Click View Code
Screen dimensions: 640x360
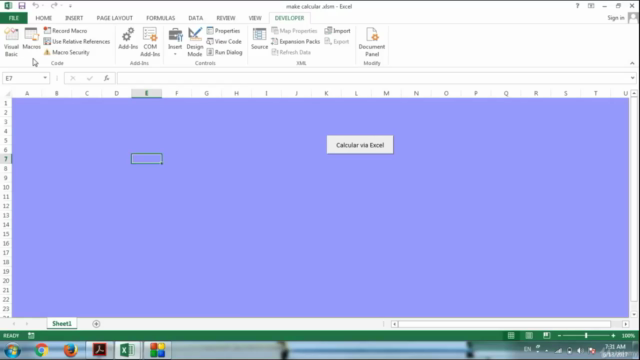(x=224, y=41)
